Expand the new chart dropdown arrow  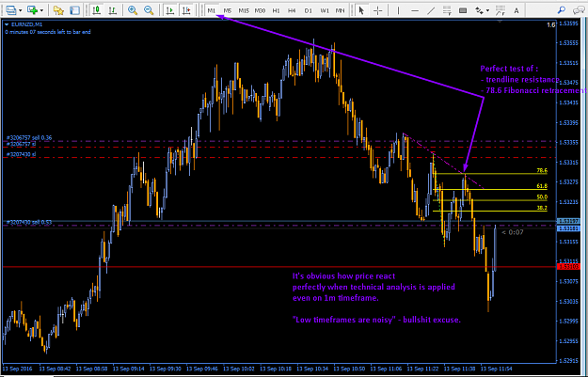pyautogui.click(x=41, y=10)
